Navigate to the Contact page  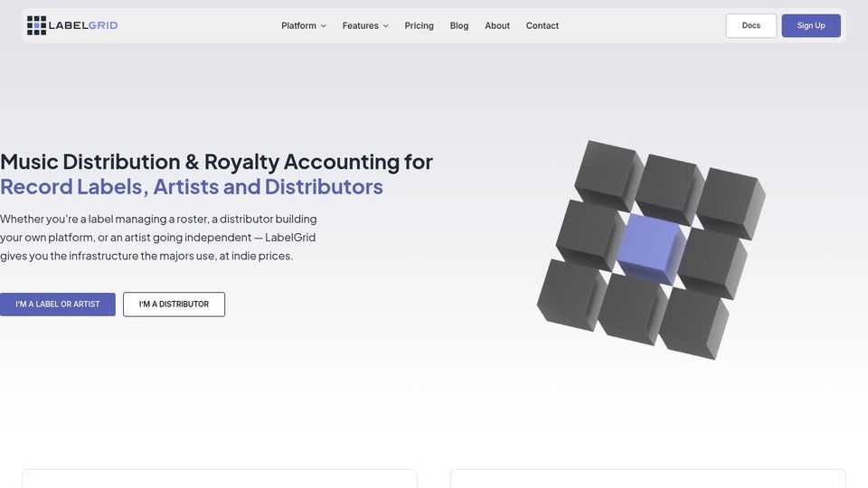(x=542, y=25)
